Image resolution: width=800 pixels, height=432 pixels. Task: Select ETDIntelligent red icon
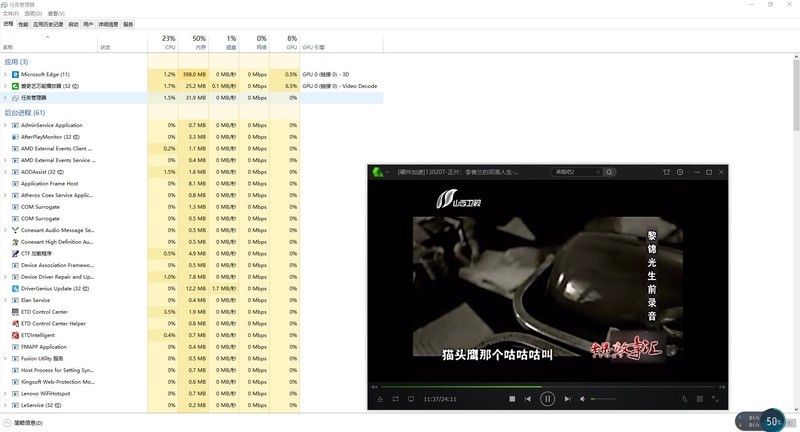(15, 336)
